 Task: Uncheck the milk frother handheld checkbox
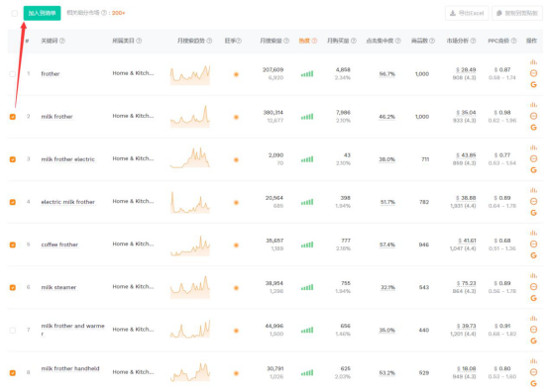point(12,373)
